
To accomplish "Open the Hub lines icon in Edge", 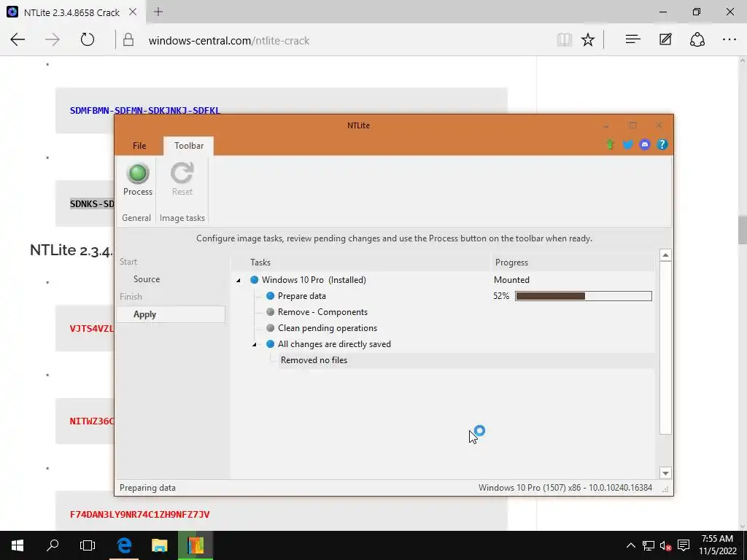I will pyautogui.click(x=632, y=40).
